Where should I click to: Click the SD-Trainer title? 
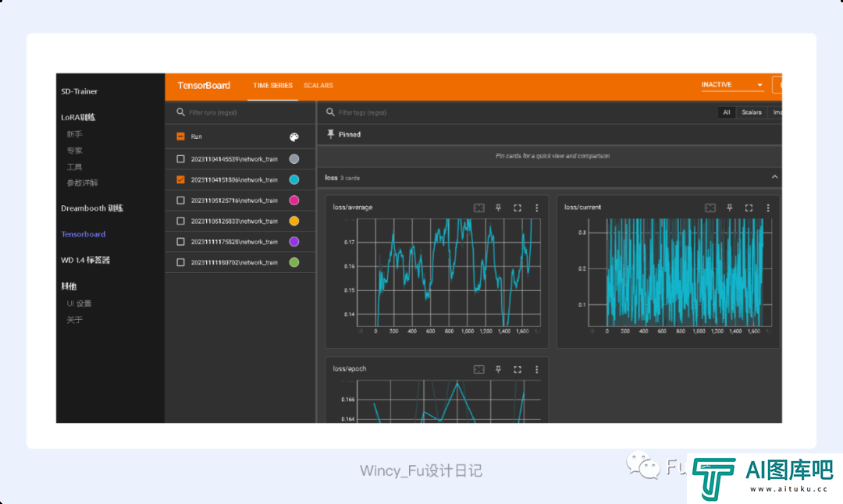tap(79, 91)
